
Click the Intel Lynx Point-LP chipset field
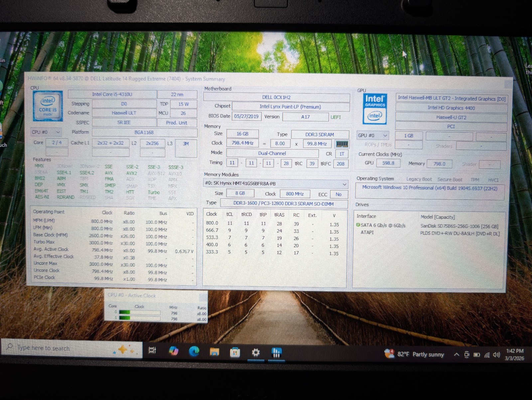(290, 107)
